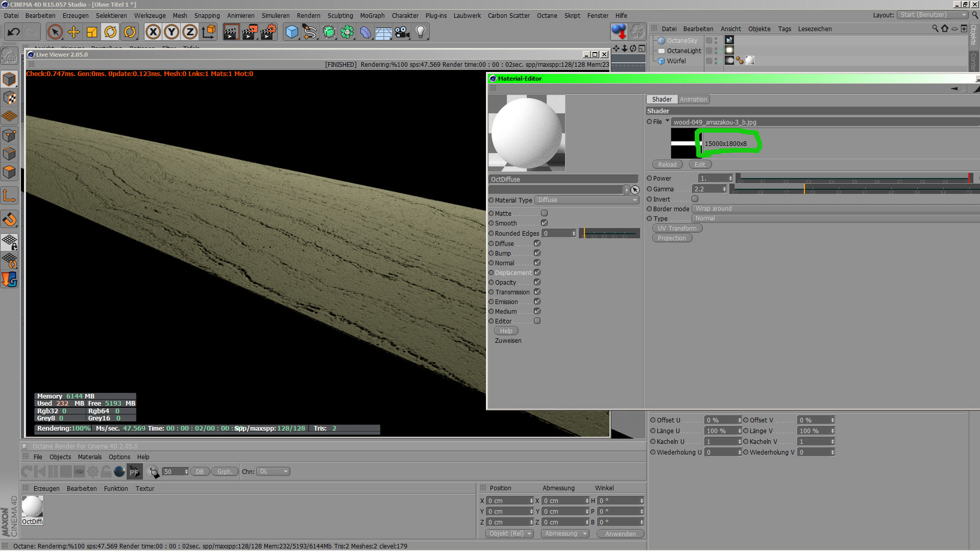Screen dimensions: 980x551
Task: Toggle the Invert checkbox
Action: coord(695,199)
